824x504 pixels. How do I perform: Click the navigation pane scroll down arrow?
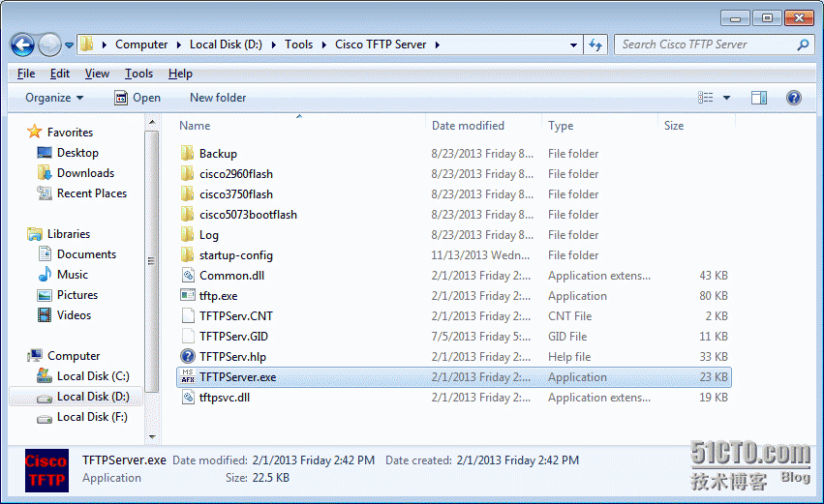coord(152,436)
